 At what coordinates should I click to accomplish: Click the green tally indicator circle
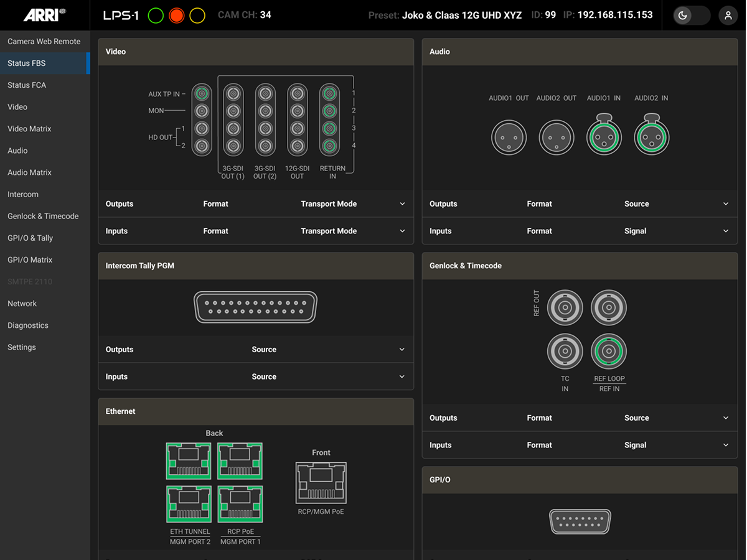click(x=156, y=16)
